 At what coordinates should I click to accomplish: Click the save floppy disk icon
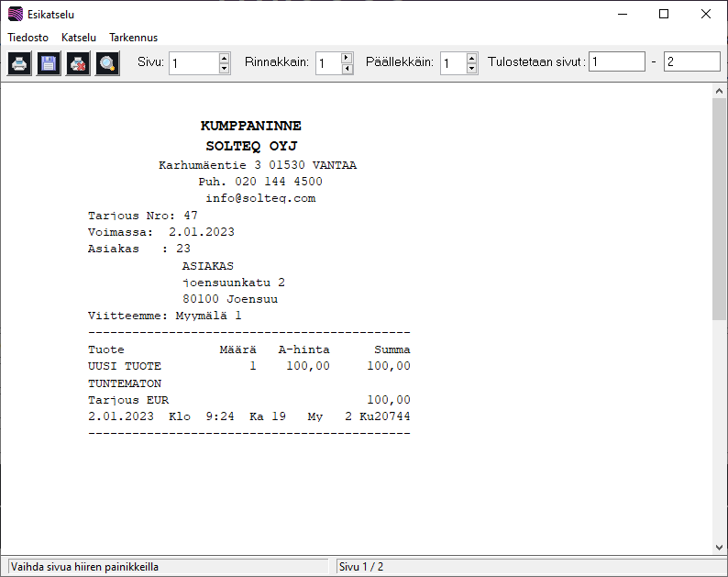click(x=49, y=63)
